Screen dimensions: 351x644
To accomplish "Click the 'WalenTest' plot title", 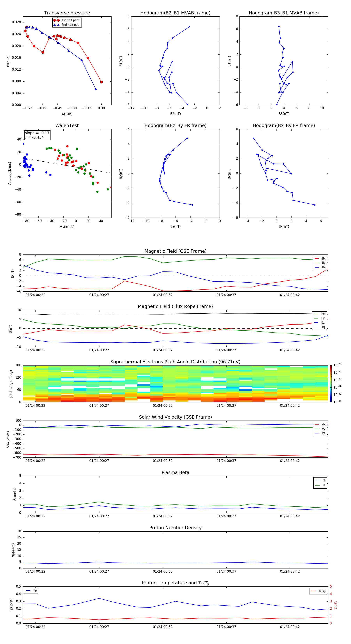I will tap(67, 125).
